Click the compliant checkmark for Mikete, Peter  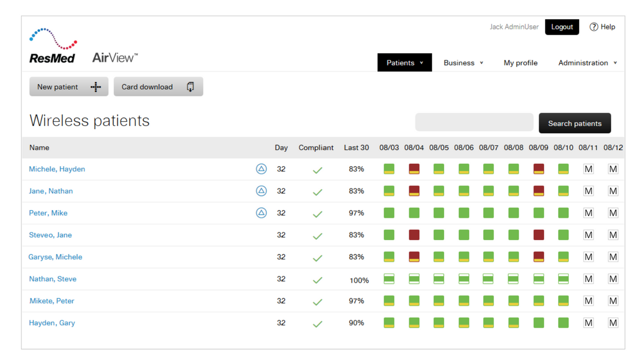317,302
